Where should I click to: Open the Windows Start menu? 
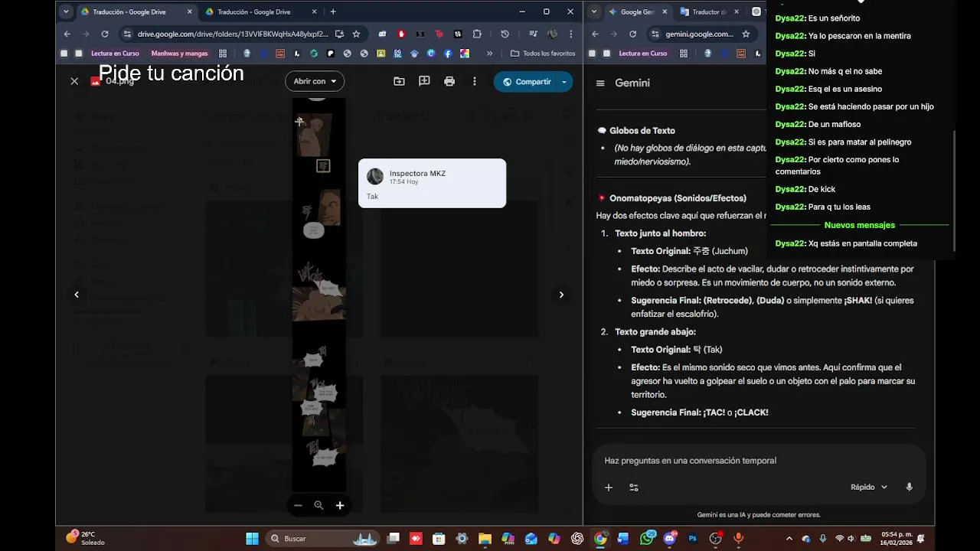[x=252, y=539]
